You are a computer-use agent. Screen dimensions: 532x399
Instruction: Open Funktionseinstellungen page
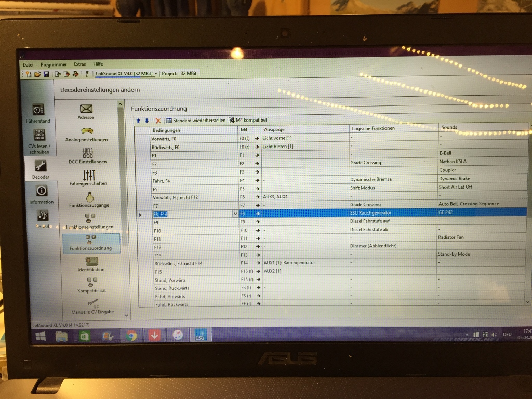tap(89, 221)
